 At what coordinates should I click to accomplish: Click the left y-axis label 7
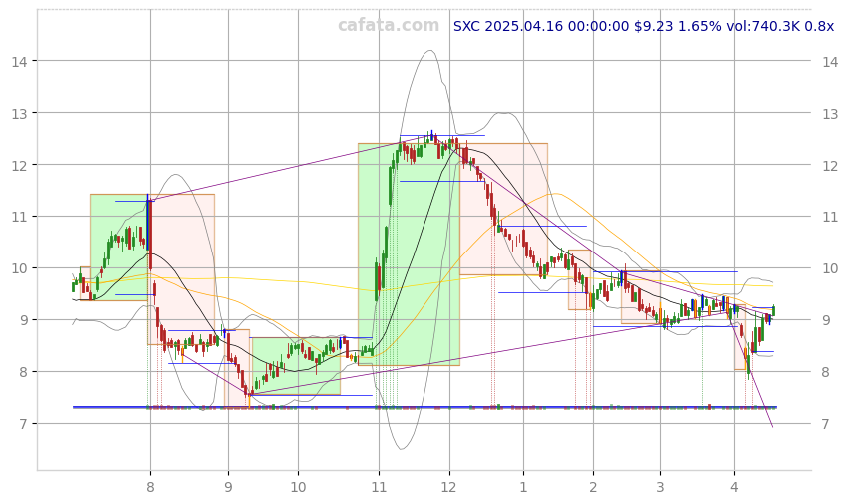click(x=24, y=424)
